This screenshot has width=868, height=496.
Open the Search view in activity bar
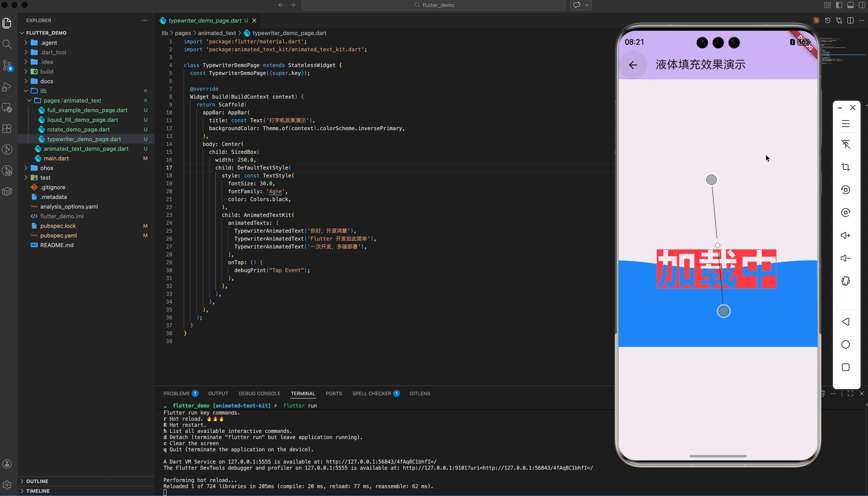click(7, 44)
